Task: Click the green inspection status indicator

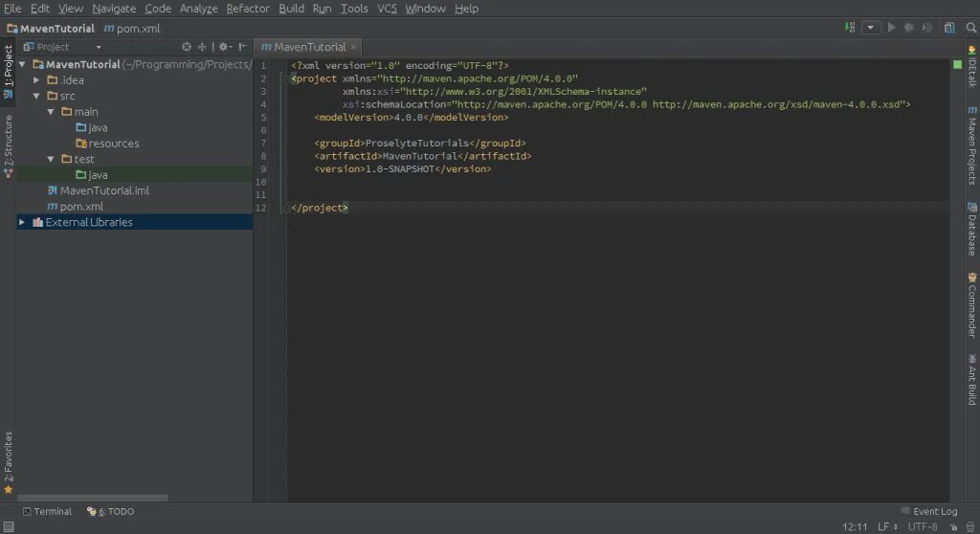Action: (957, 64)
